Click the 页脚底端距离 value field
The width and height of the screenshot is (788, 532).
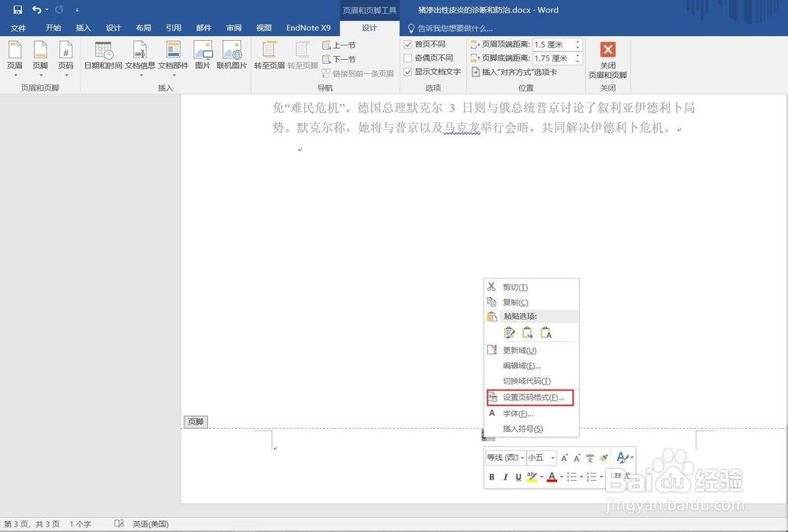(552, 58)
